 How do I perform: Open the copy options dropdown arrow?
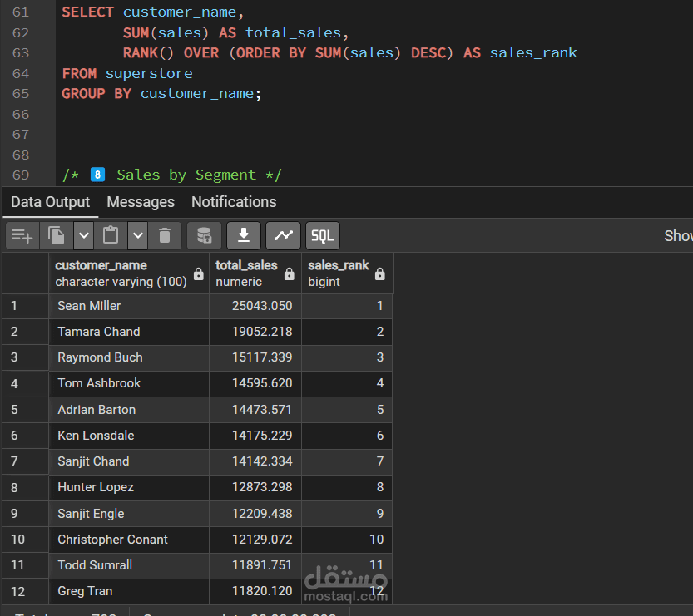83,236
